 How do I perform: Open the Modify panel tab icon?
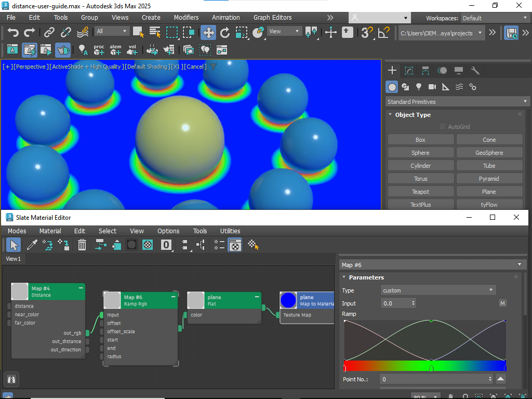click(409, 71)
